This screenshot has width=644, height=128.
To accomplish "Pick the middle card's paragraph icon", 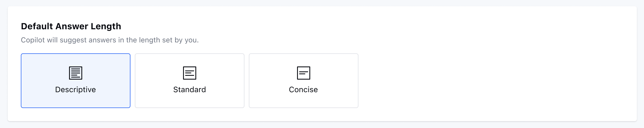I will click(x=190, y=73).
